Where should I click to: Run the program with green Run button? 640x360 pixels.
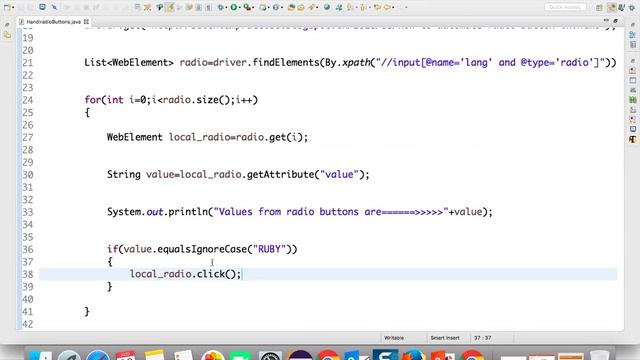pyautogui.click(x=234, y=7)
